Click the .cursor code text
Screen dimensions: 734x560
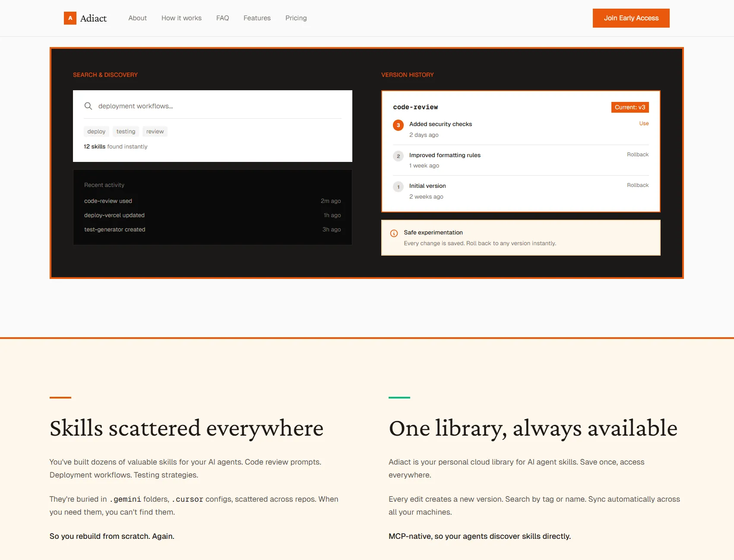point(187,499)
